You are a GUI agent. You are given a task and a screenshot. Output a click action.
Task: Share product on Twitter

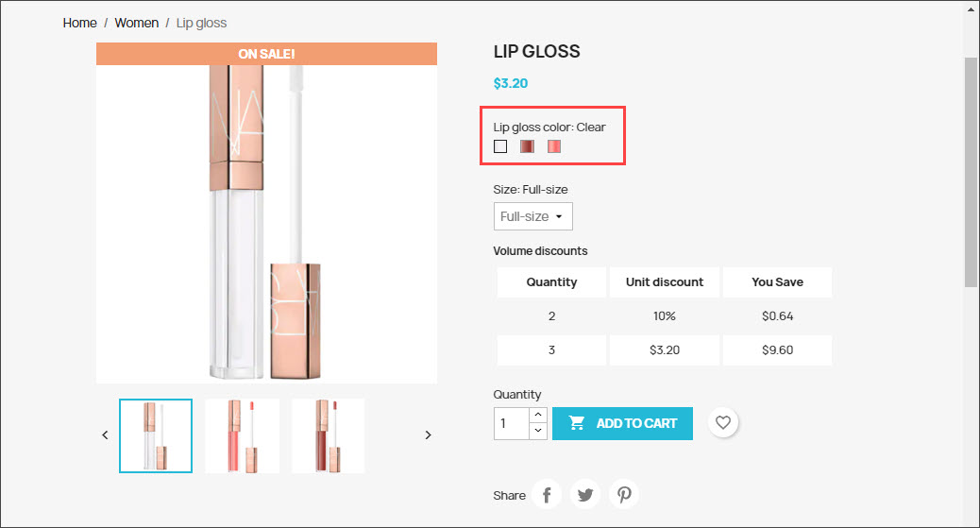[x=585, y=495]
